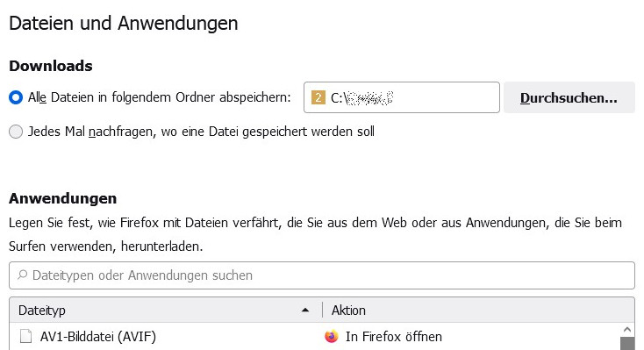Click the up arrow of the applications list scrollbar
The image size is (644, 350).
[627, 330]
